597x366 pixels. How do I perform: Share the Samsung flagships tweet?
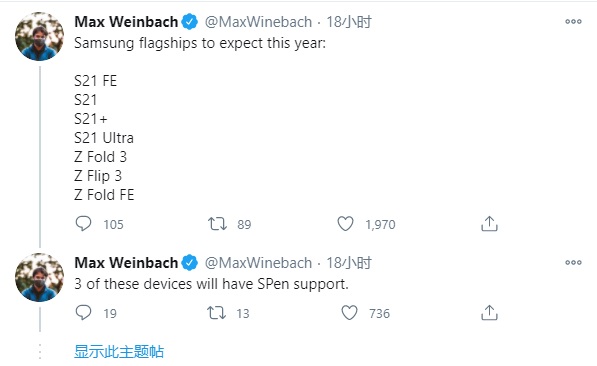click(489, 224)
